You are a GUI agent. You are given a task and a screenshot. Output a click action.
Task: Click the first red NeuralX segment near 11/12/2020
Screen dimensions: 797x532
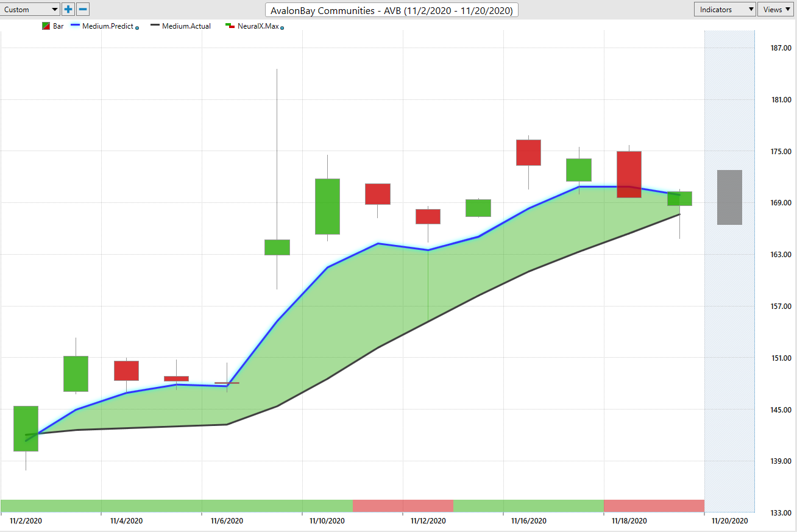(x=403, y=506)
